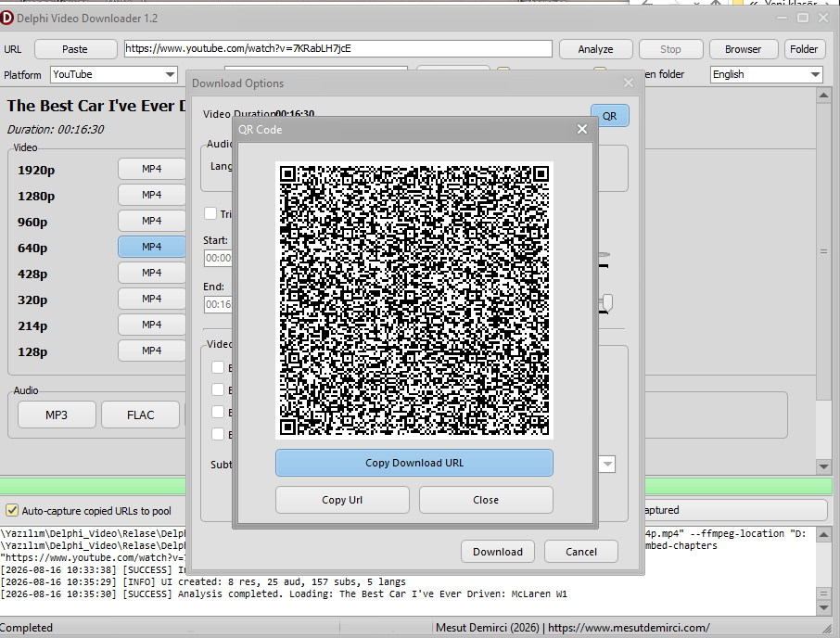840x638 pixels.
Task: Click the end-trim slider handle
Action: click(x=607, y=302)
